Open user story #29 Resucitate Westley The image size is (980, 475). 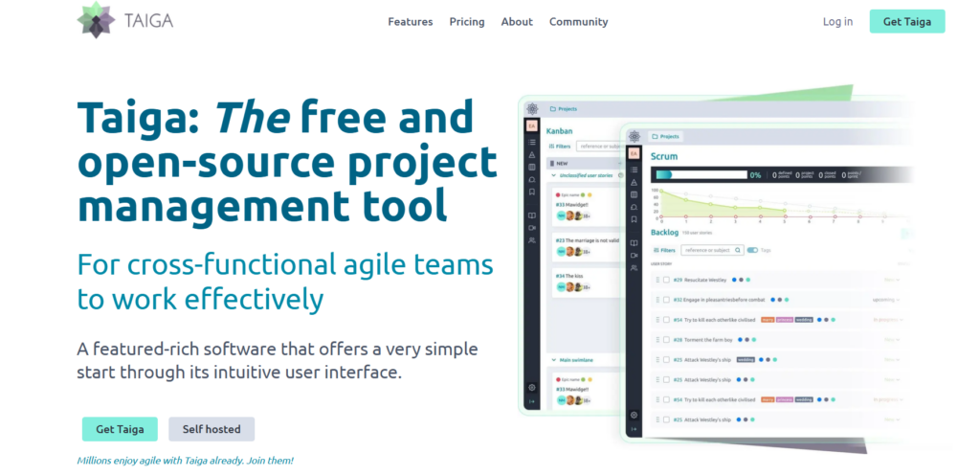click(x=700, y=280)
